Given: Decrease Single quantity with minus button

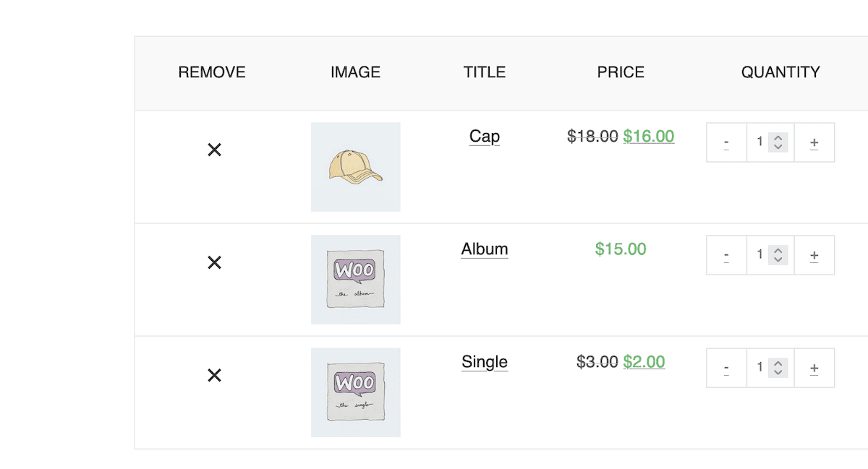Looking at the screenshot, I should click(x=726, y=368).
